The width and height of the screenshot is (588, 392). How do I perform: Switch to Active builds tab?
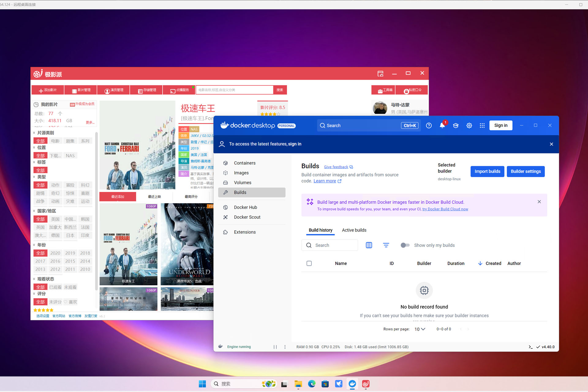tap(354, 230)
